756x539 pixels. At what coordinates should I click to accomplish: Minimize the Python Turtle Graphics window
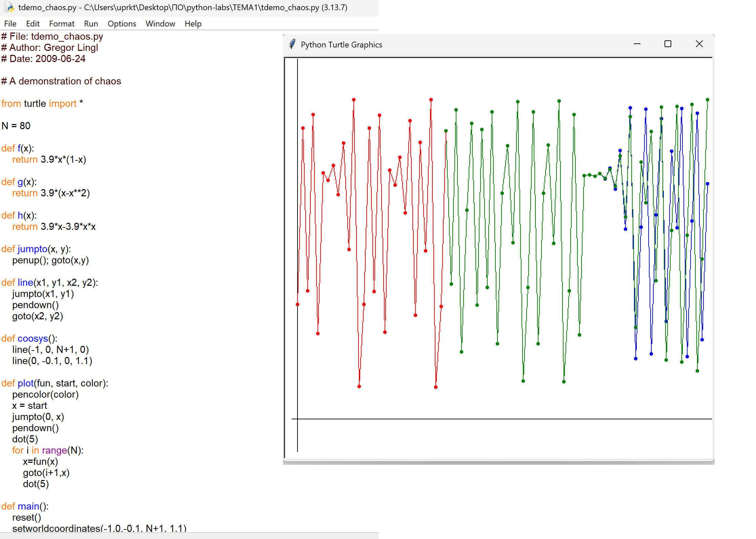[x=637, y=44]
